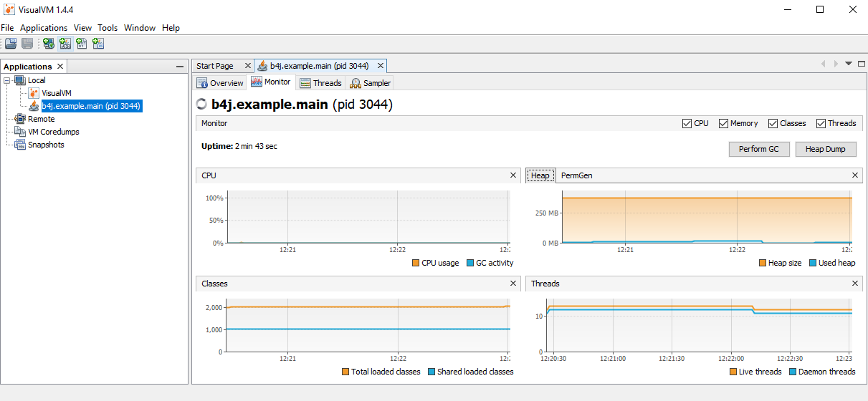
Task: Select the Local computer icon in the tree
Action: pyautogui.click(x=20, y=80)
